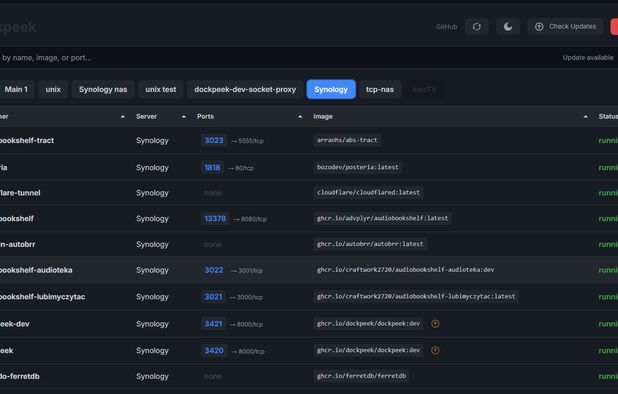
Task: Click the cloudflare/cloudflared:latest image tag
Action: click(x=368, y=192)
